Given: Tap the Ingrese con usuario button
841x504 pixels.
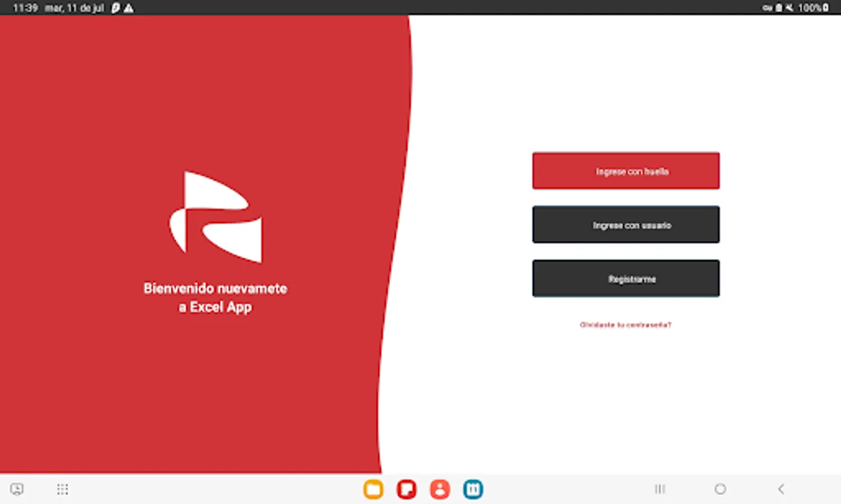Looking at the screenshot, I should 626,225.
